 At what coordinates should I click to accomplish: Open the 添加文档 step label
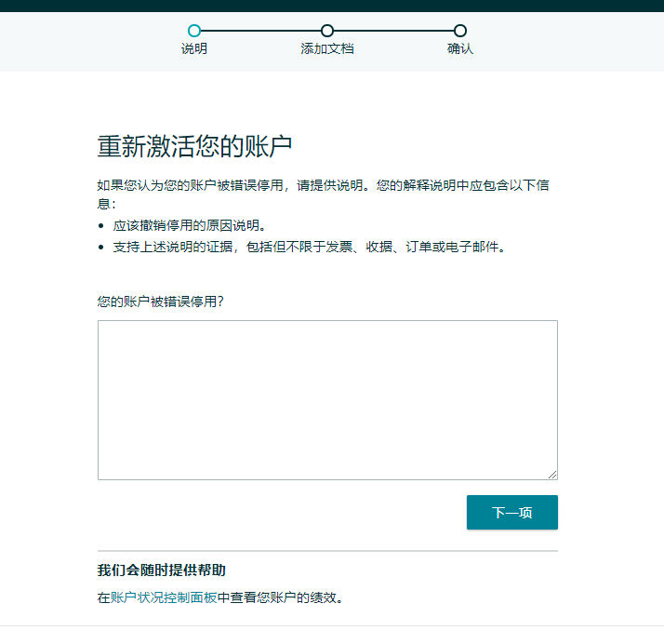pyautogui.click(x=327, y=49)
